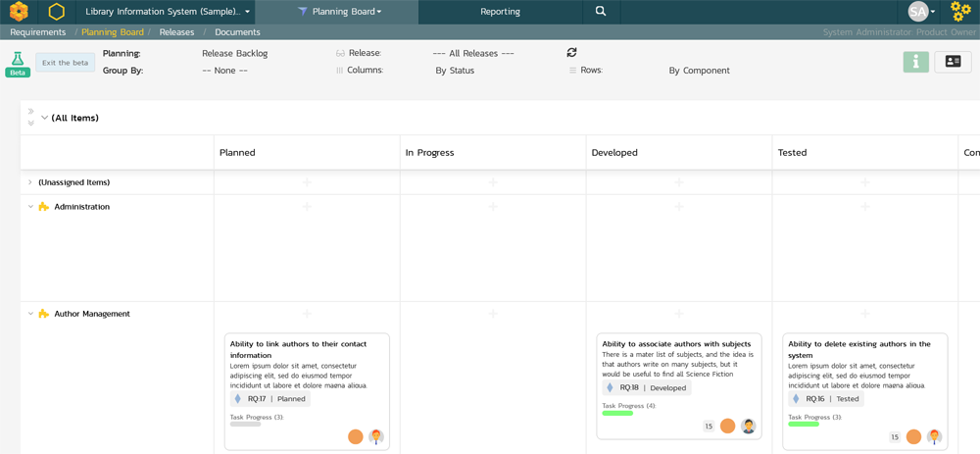Collapse the All Items group
The height and width of the screenshot is (454, 980).
click(44, 118)
